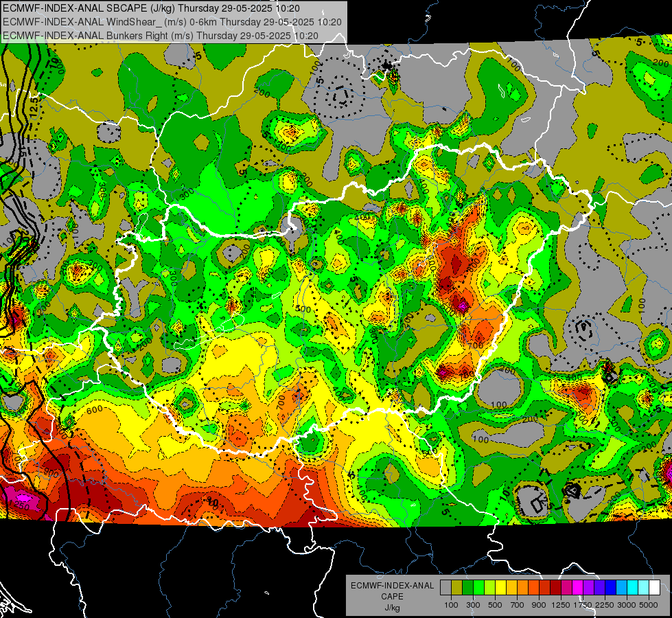Click the 500 tick label in the legend
This screenshot has height=618, width=672.
pos(495,605)
